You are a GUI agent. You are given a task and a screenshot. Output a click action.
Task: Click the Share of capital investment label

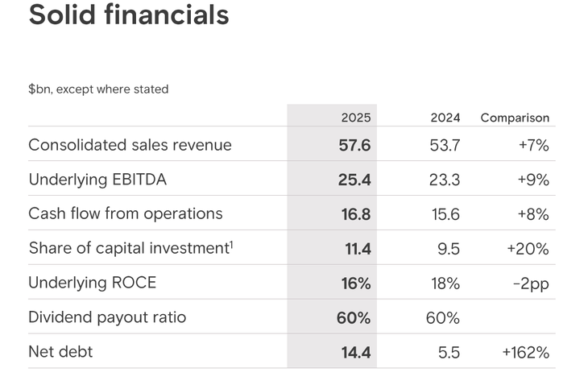click(129, 248)
